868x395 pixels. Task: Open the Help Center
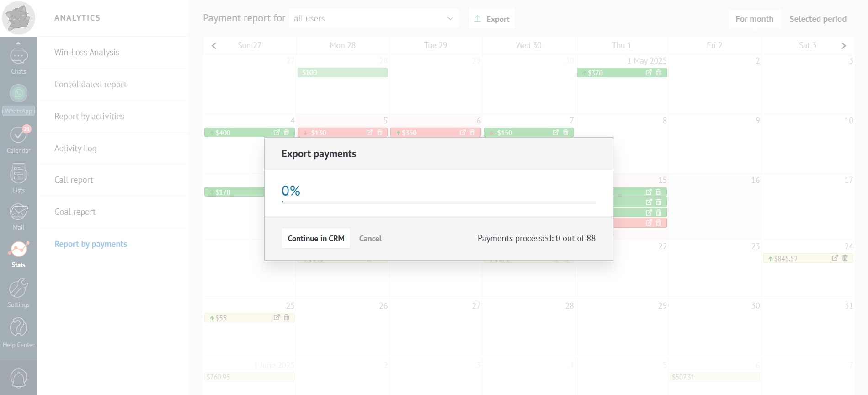point(18,333)
